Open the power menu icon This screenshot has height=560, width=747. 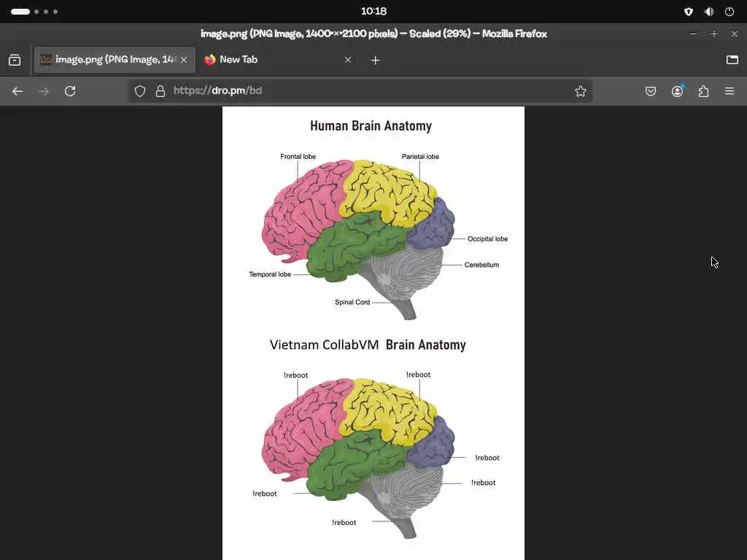tap(729, 12)
